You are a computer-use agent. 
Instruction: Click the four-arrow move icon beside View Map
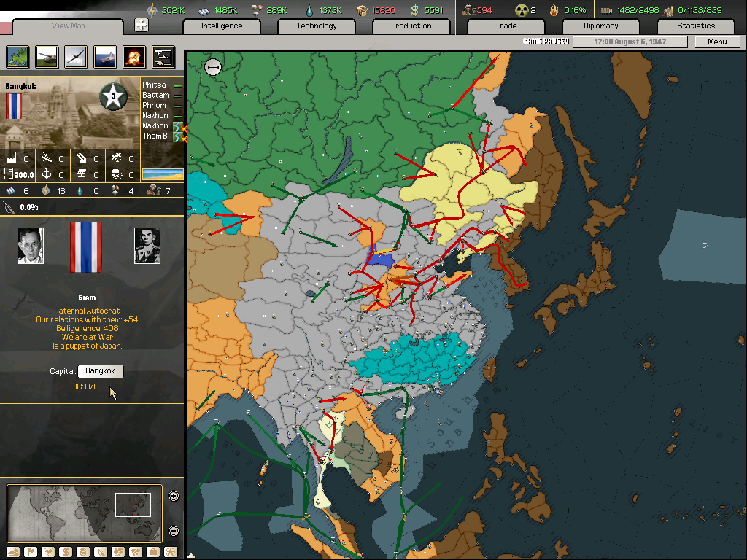[142, 25]
